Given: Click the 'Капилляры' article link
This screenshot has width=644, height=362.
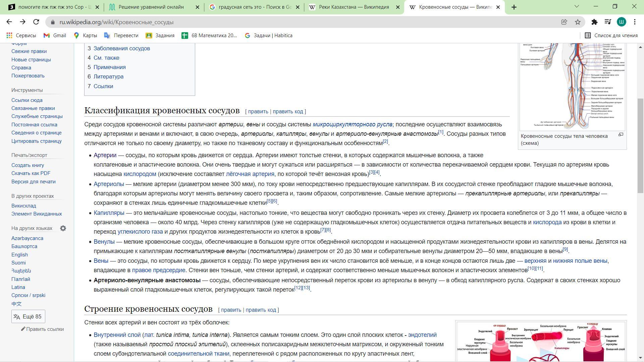Looking at the screenshot, I should (x=109, y=213).
